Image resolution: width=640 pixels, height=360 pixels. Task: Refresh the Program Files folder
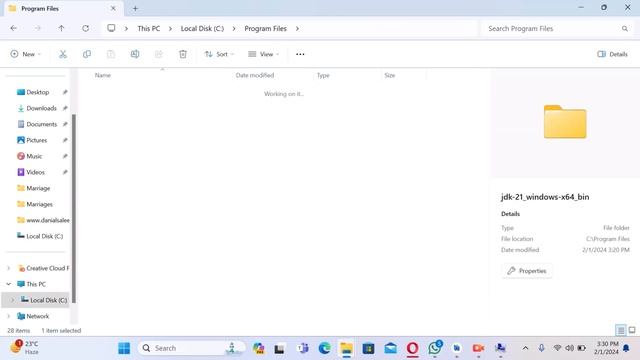tap(85, 28)
